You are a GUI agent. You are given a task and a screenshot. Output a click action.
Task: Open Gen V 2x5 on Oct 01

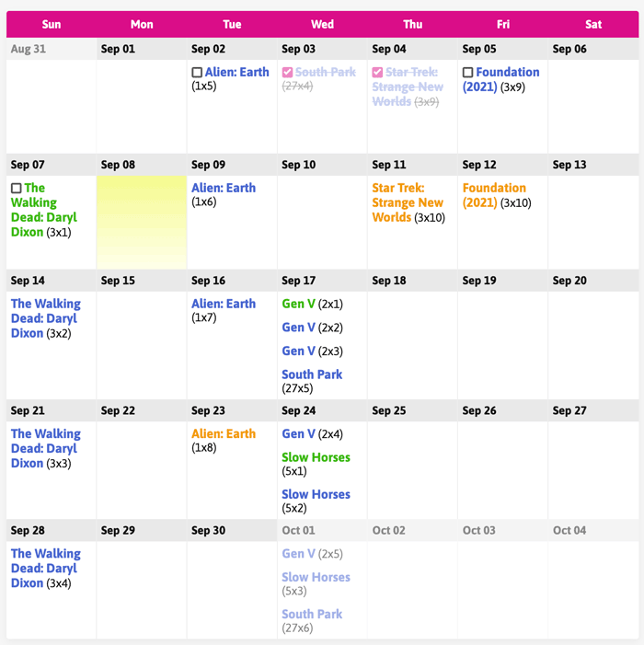[298, 554]
